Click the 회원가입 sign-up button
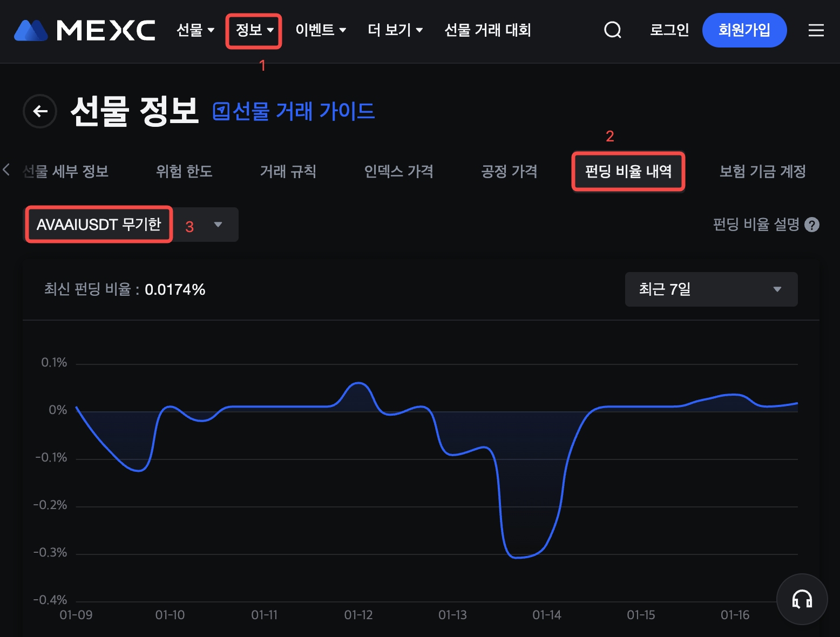This screenshot has width=840, height=637. click(x=744, y=30)
